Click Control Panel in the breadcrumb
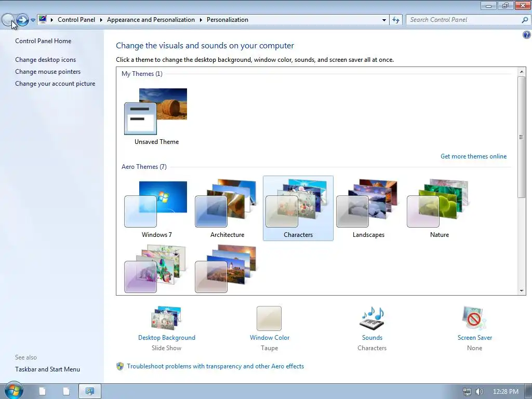The height and width of the screenshot is (399, 532). pos(76,20)
